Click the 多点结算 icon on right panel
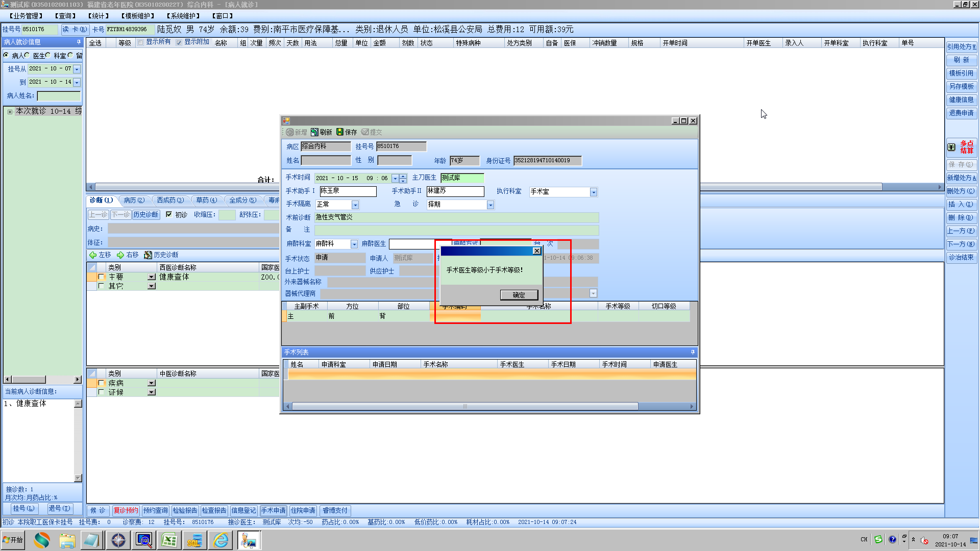The width and height of the screenshot is (980, 551). click(x=951, y=147)
